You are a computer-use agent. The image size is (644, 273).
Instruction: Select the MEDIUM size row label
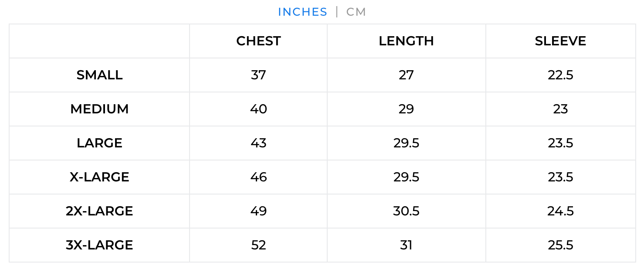pyautogui.click(x=99, y=109)
